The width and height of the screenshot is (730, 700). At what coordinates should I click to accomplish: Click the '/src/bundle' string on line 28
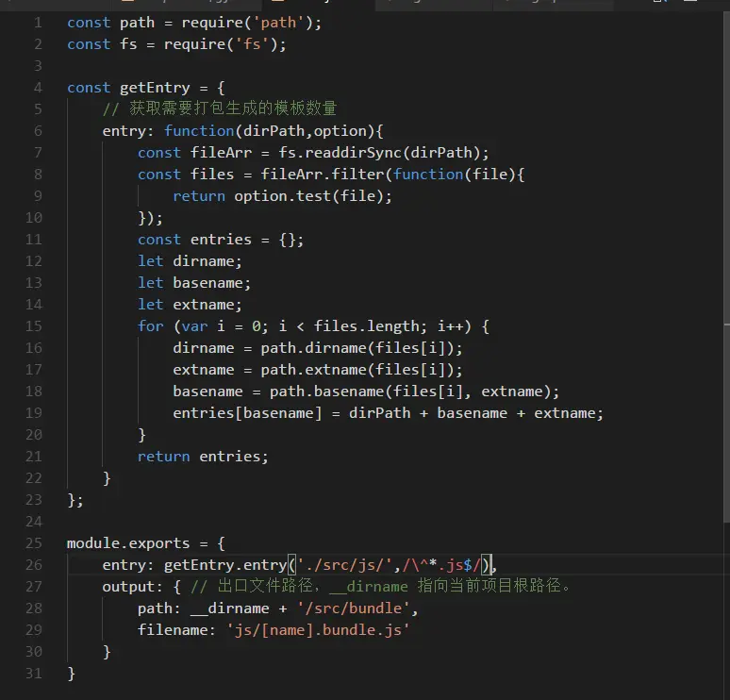tap(354, 608)
